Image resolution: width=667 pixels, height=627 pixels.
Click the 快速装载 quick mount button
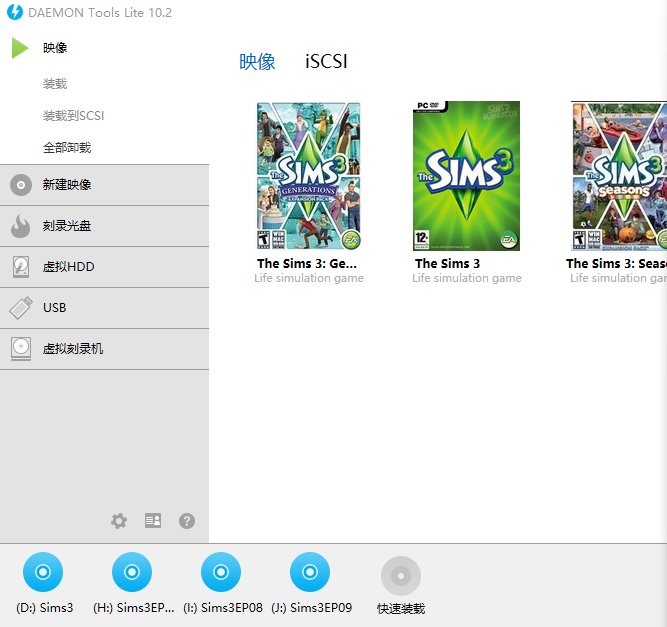400,576
